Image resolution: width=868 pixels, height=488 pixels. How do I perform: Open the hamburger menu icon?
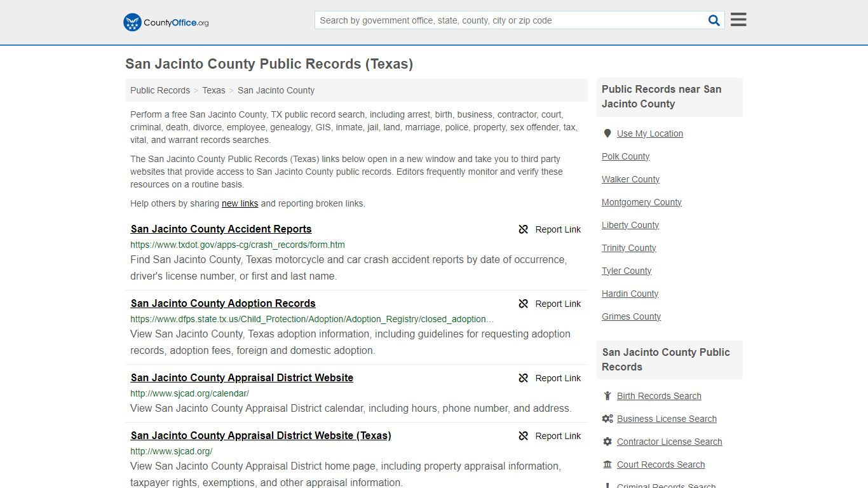click(x=738, y=20)
